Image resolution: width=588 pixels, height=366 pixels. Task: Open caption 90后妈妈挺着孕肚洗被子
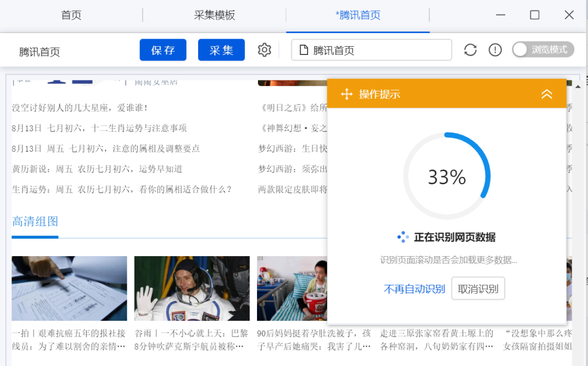[314, 340]
